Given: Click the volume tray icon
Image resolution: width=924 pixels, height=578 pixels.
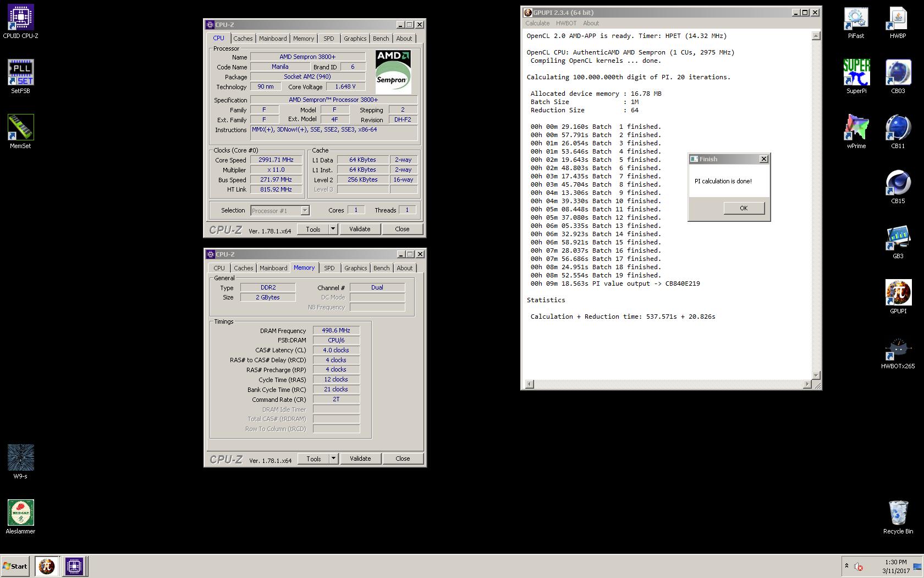Looking at the screenshot, I should (x=858, y=566).
